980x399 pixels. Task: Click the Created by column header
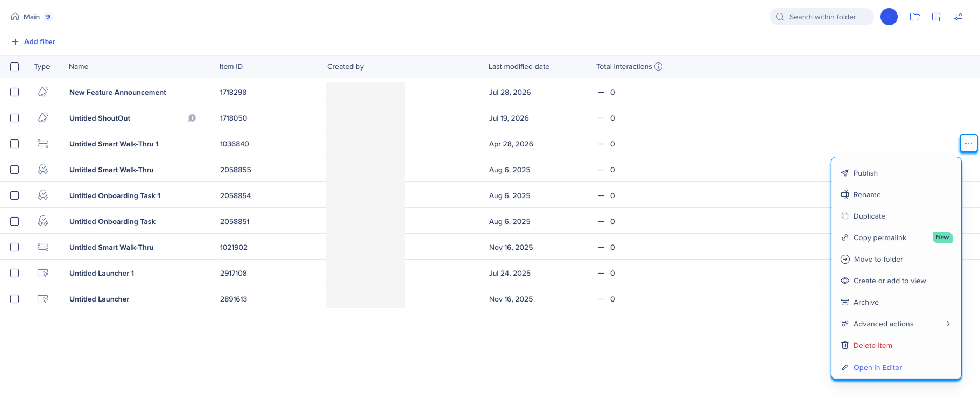click(x=346, y=67)
